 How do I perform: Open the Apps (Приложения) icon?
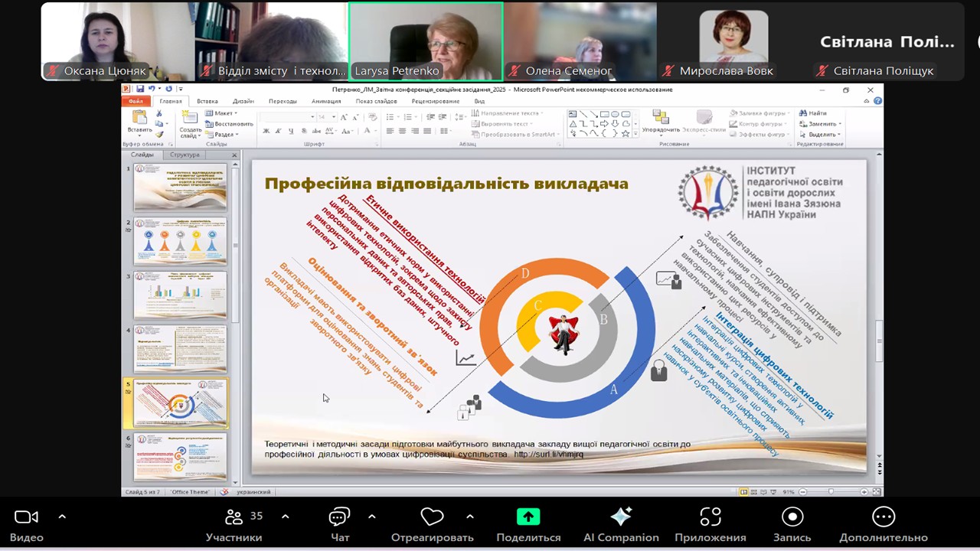coord(710,517)
